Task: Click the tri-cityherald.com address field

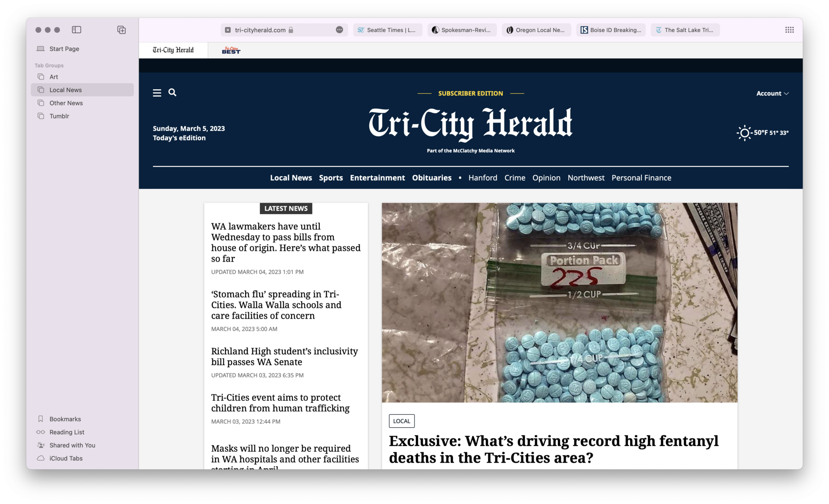Action: (284, 30)
